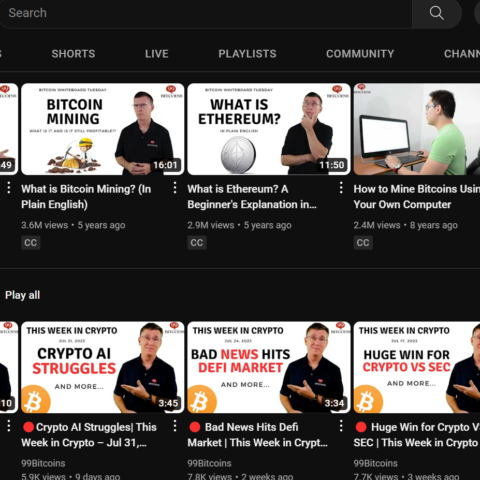480x480 pixels.
Task: Open Huge Win for Crypto vs SEC thumbnail
Action: click(x=417, y=367)
